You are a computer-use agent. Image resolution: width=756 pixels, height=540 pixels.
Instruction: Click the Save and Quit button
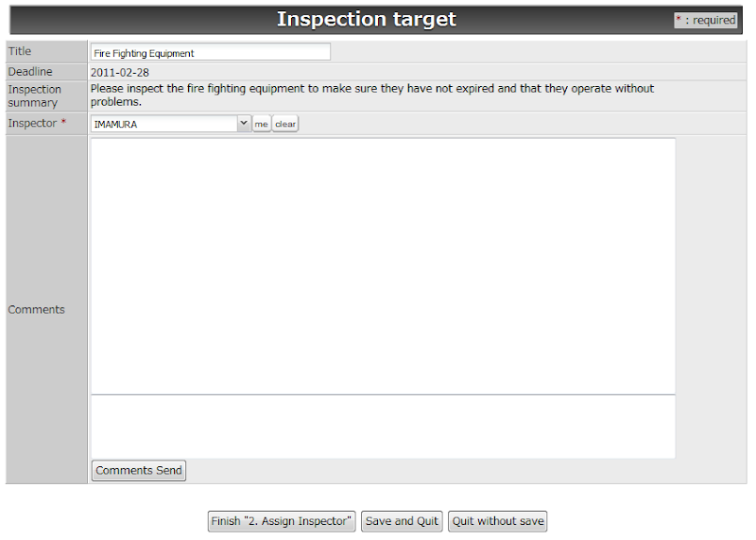402,521
